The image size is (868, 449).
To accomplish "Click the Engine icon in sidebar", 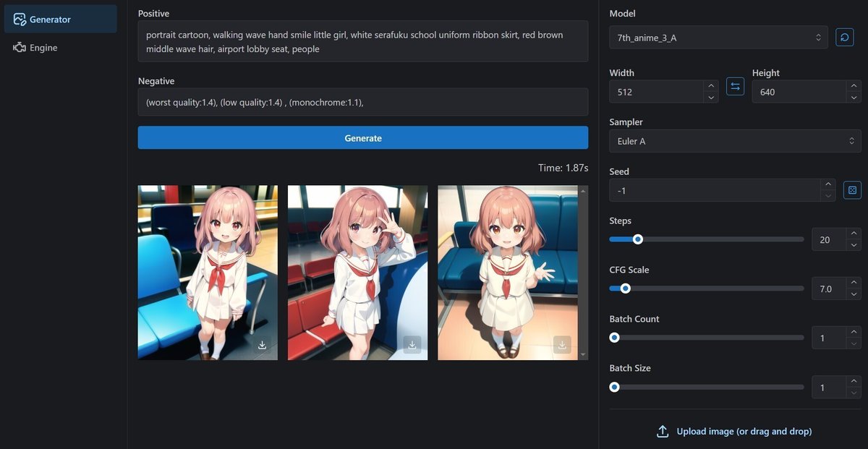I will tap(20, 48).
